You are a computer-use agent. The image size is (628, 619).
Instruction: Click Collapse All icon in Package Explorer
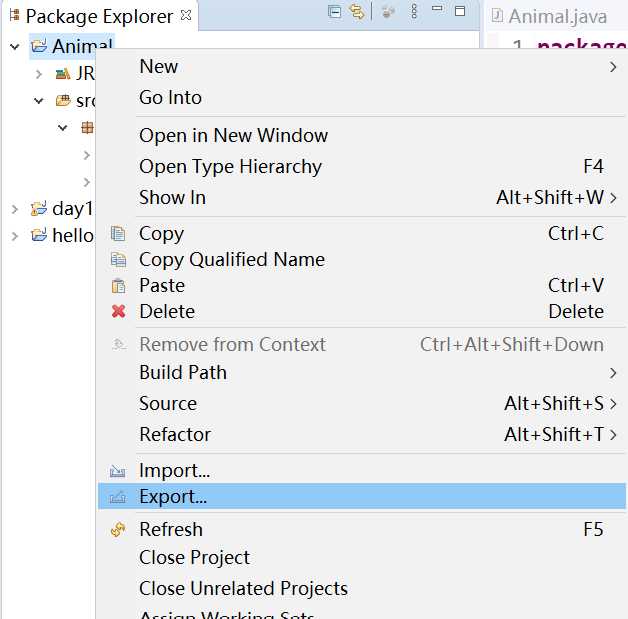335,12
